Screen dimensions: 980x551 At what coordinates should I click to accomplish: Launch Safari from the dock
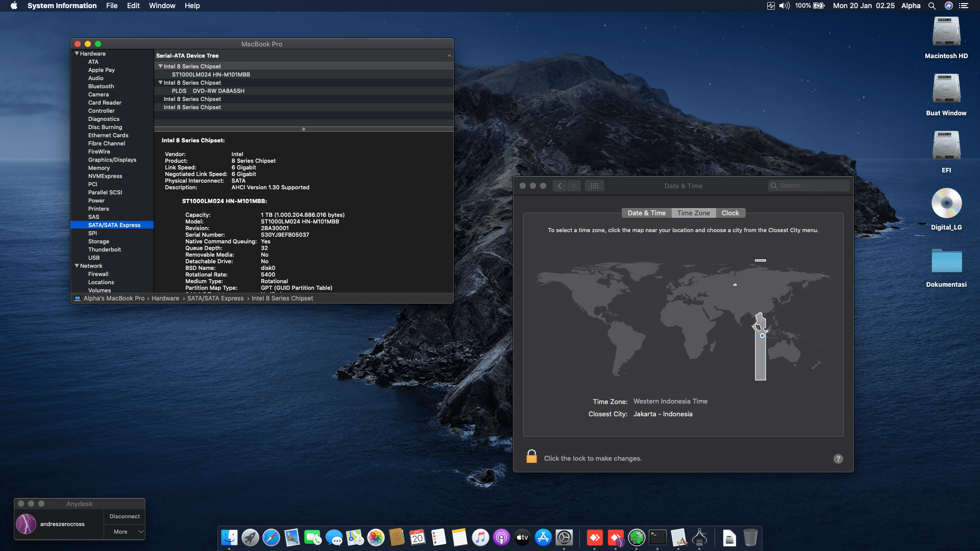(x=271, y=537)
